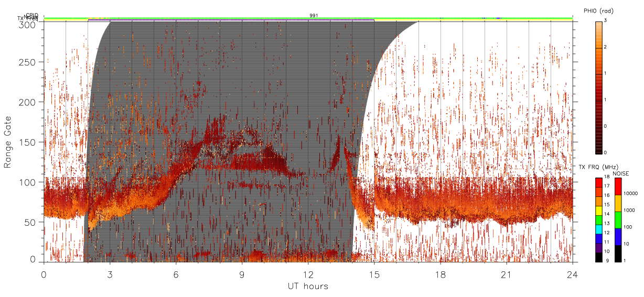Select x-axis tick label 12
The height and width of the screenshot is (297, 644).
tap(308, 274)
